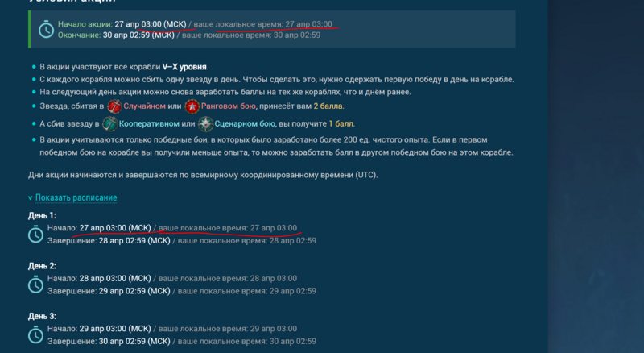The width and height of the screenshot is (644, 353).
Task: Click the chevron next to Показать расписание
Action: [30, 198]
